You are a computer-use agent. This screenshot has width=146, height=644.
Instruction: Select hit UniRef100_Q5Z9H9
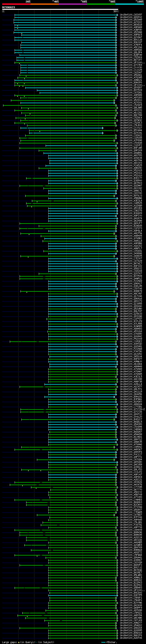click(x=131, y=20)
